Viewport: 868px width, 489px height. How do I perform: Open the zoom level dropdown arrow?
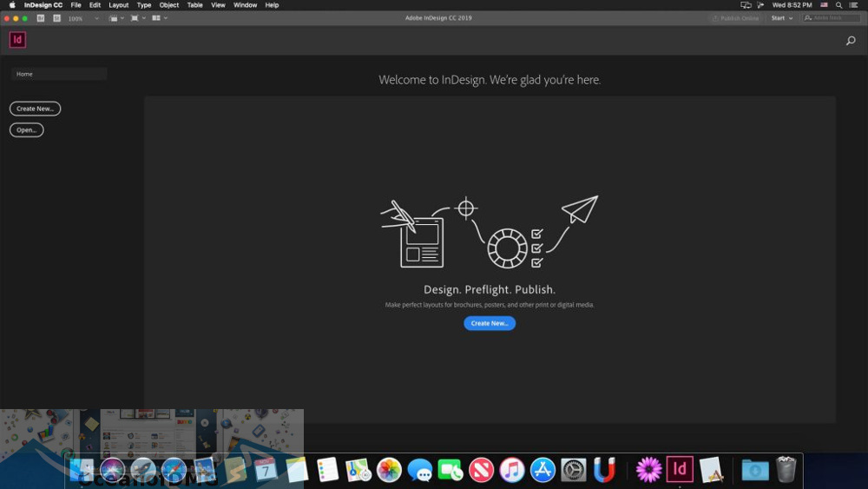click(x=97, y=18)
